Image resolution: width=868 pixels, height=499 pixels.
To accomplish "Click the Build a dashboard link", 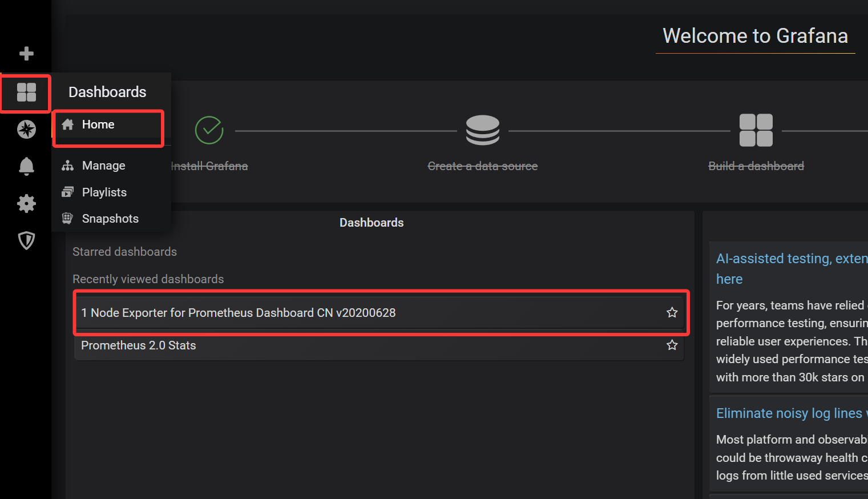I will (x=756, y=166).
